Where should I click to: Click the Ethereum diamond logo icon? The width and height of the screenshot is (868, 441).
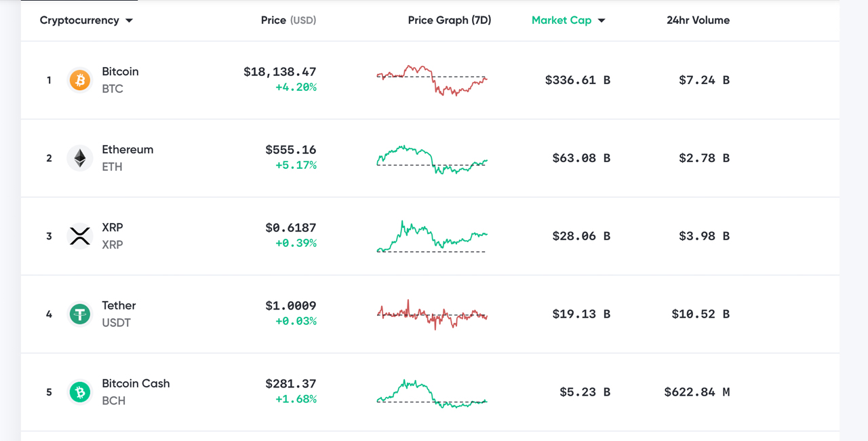click(79, 158)
